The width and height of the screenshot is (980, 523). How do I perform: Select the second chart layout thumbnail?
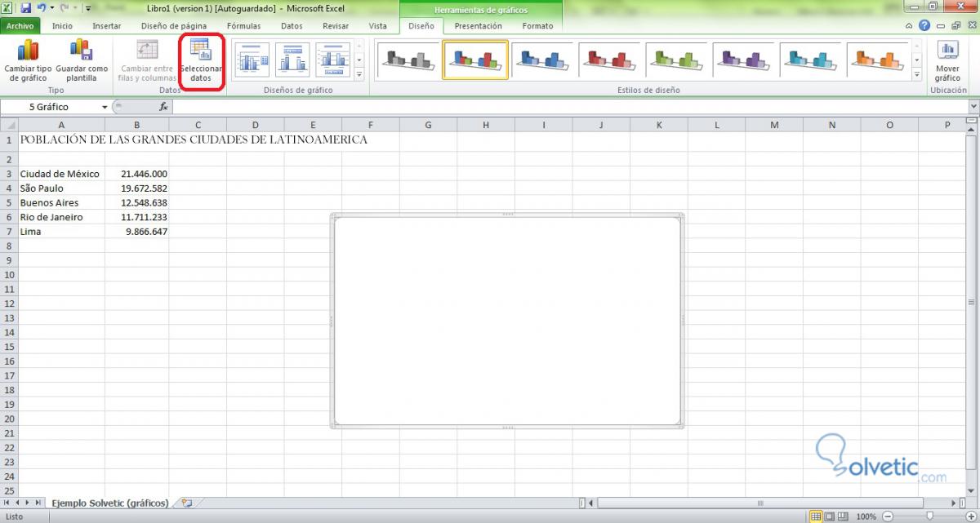click(292, 60)
